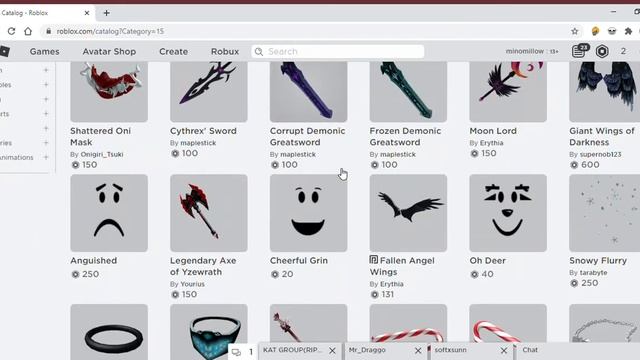Open the notifications feed icon
Image resolution: width=640 pixels, height=360 pixels.
(x=579, y=51)
